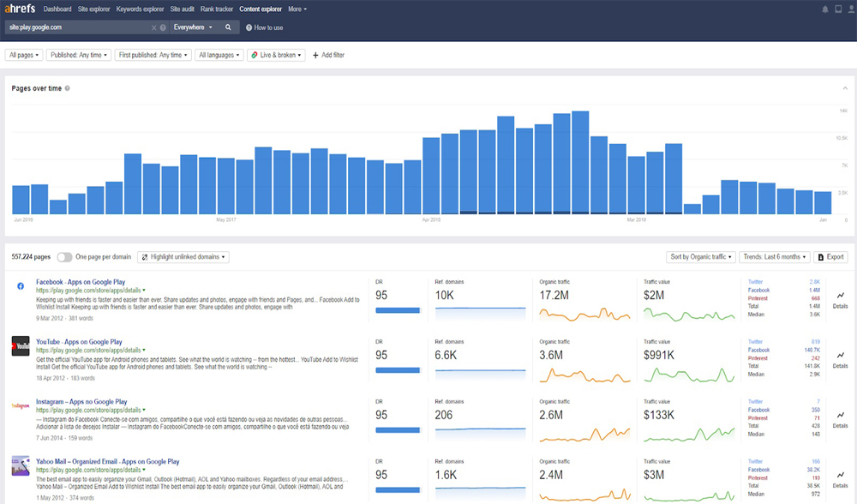Click the $991K traffic value
This screenshot has height=504, width=857.
coord(659,356)
